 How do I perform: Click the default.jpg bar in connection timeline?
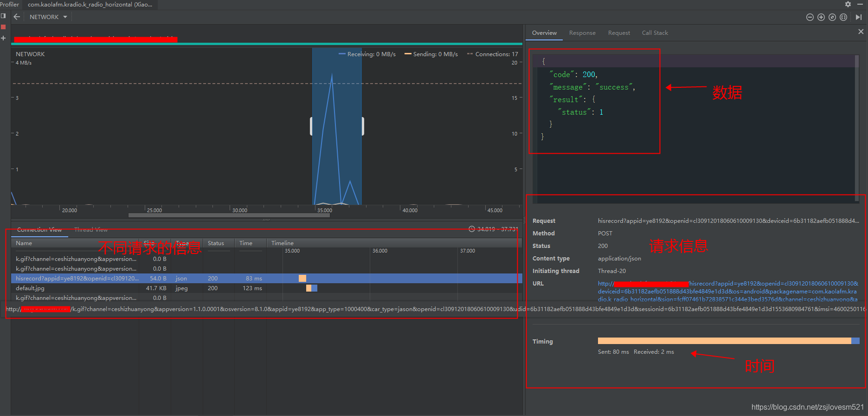pyautogui.click(x=312, y=288)
